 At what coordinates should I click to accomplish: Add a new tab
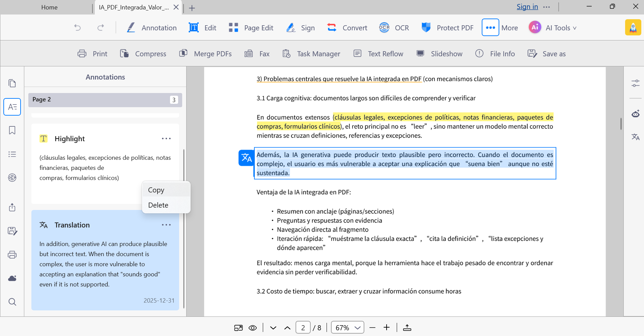[192, 8]
